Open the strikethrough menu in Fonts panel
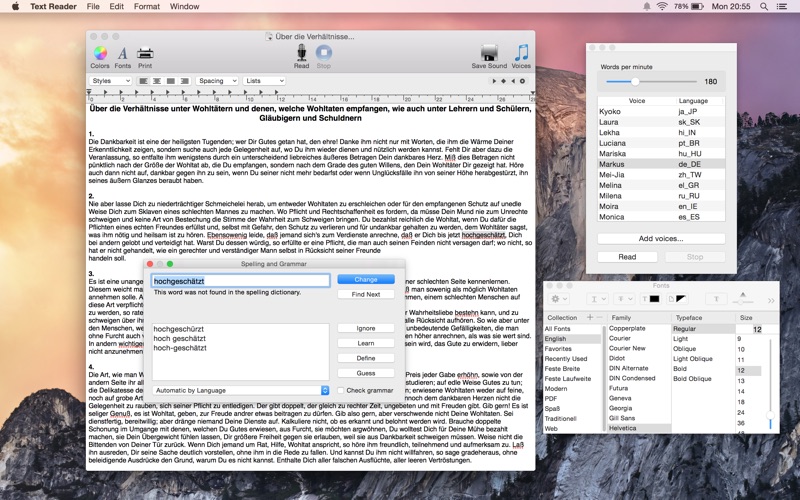 click(624, 299)
